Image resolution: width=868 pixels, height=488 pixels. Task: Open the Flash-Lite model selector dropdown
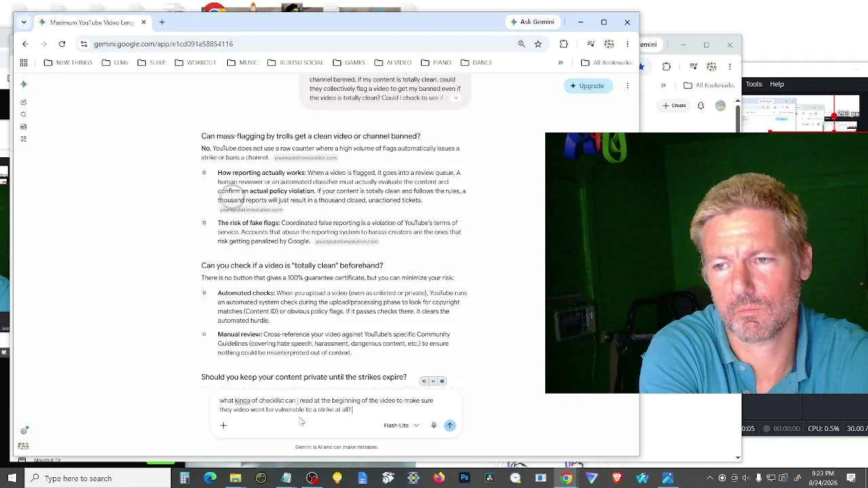tap(401, 426)
